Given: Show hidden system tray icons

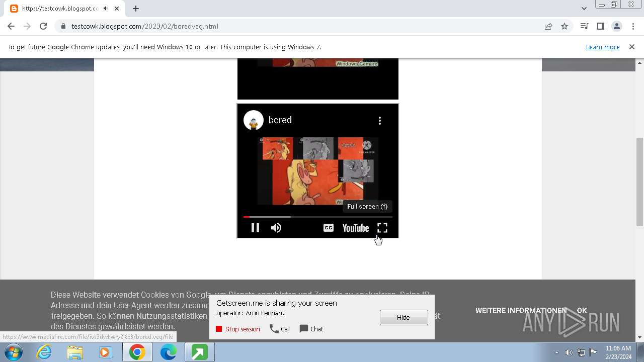Looking at the screenshot, I should point(556,352).
